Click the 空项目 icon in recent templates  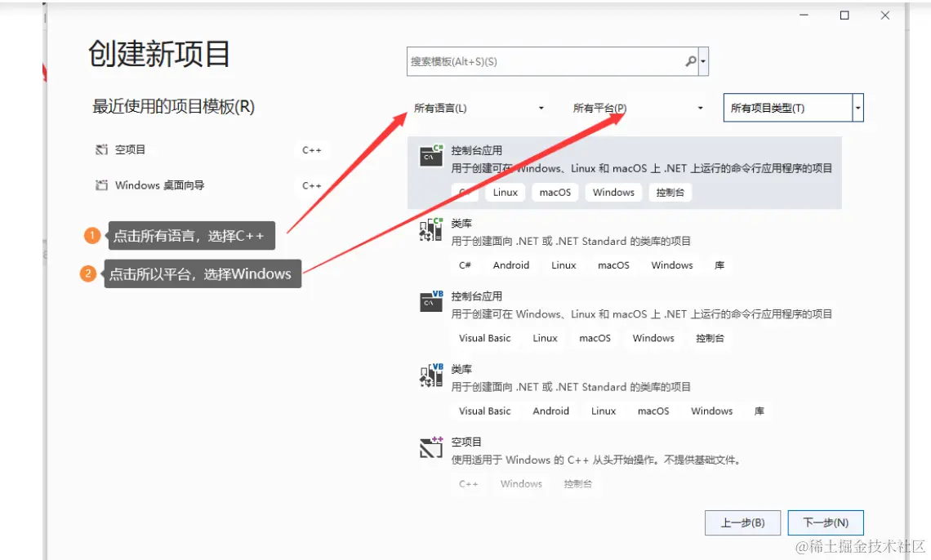tap(102, 149)
